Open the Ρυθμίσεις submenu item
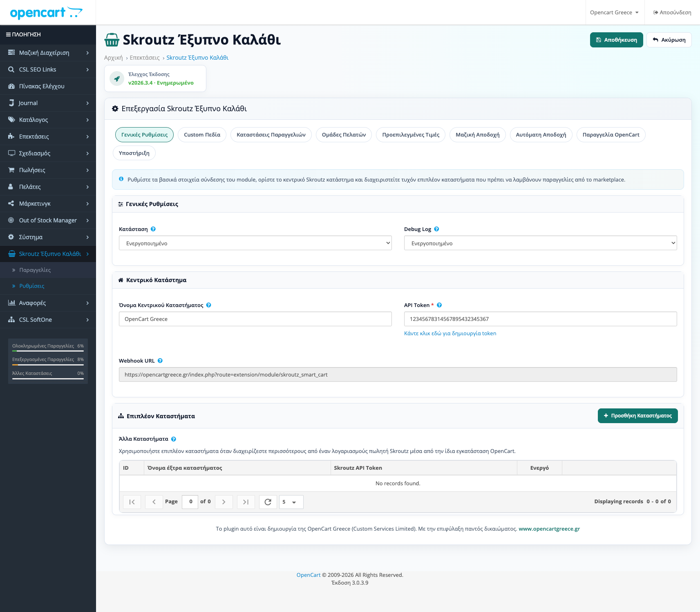Image resolution: width=700 pixels, height=612 pixels. (x=48, y=286)
